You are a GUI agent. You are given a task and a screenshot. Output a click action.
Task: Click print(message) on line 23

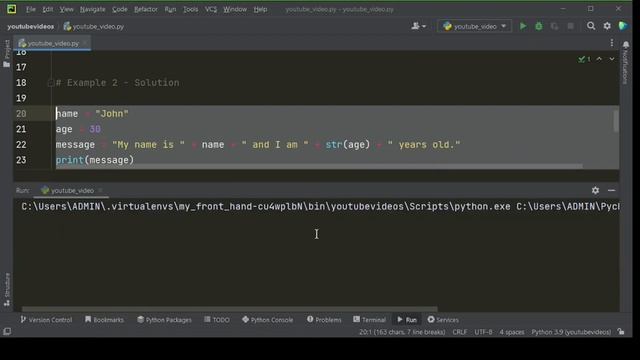[x=95, y=160]
